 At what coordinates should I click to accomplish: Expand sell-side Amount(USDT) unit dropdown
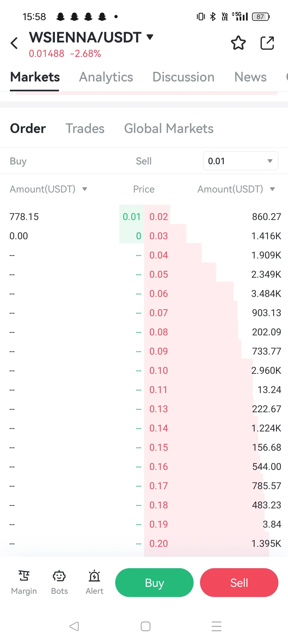pos(272,189)
